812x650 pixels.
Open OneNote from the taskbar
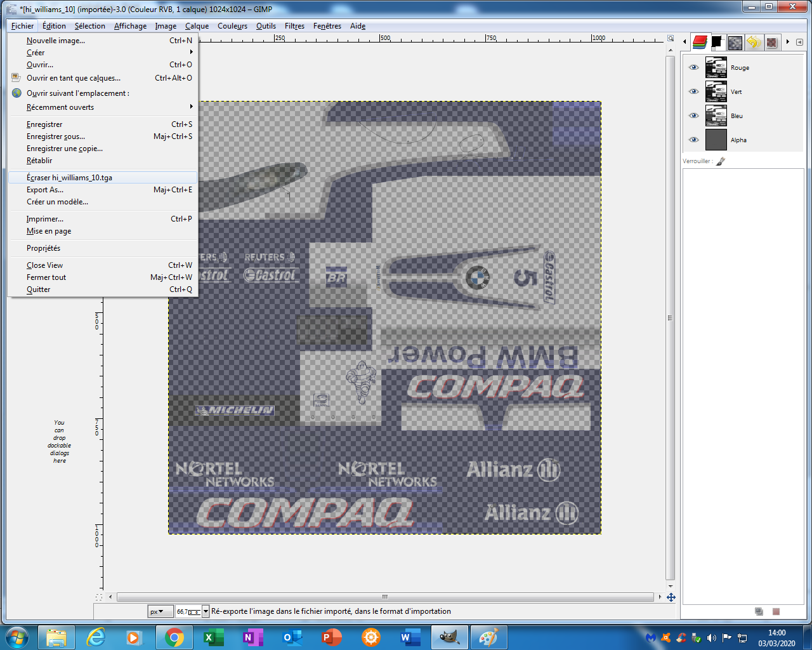(252, 637)
